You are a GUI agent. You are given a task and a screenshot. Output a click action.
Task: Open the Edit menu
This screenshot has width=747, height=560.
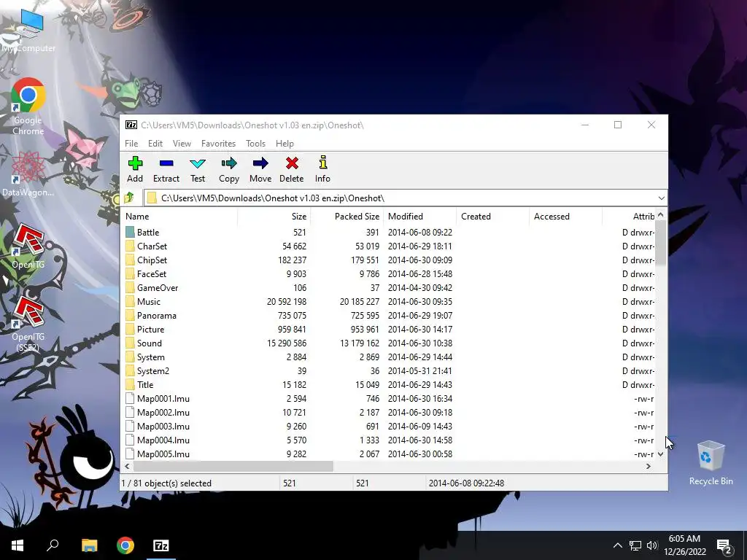point(155,144)
